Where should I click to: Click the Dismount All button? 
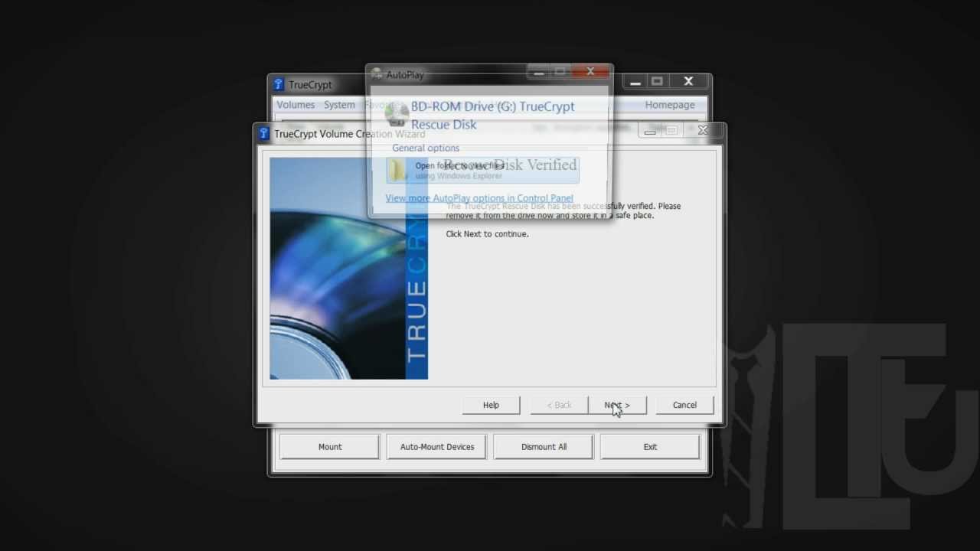point(544,447)
